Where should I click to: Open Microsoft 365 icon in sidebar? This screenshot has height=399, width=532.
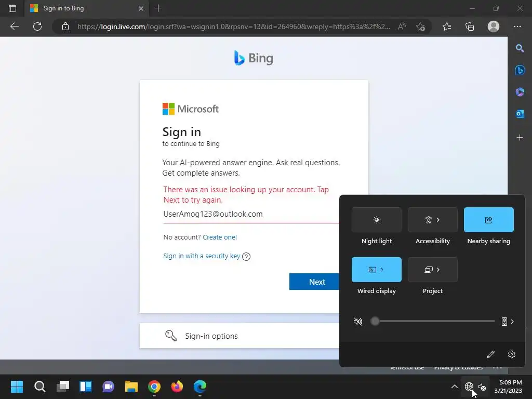(520, 92)
